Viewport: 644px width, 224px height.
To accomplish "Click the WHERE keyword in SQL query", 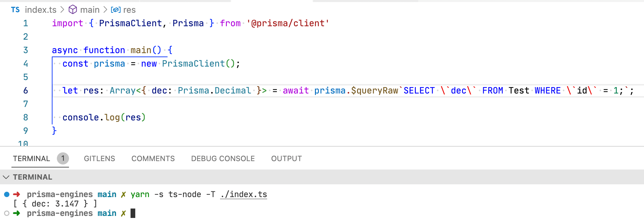I will 548,90.
